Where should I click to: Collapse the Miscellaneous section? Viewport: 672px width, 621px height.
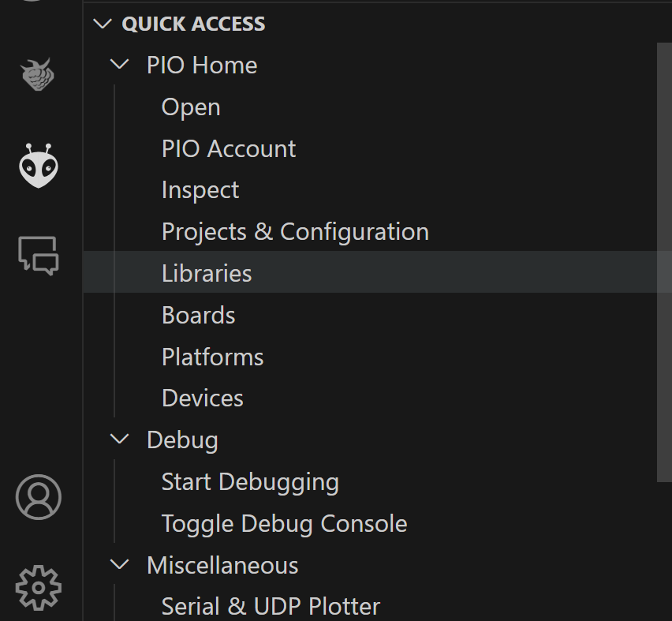[120, 565]
